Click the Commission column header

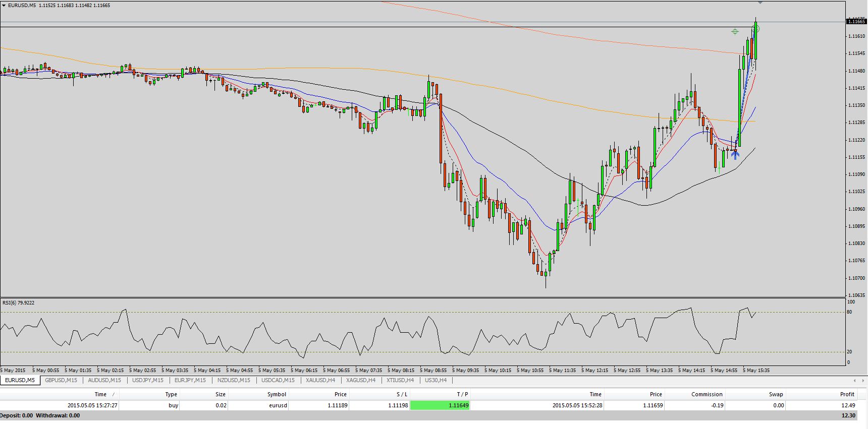pyautogui.click(x=707, y=394)
